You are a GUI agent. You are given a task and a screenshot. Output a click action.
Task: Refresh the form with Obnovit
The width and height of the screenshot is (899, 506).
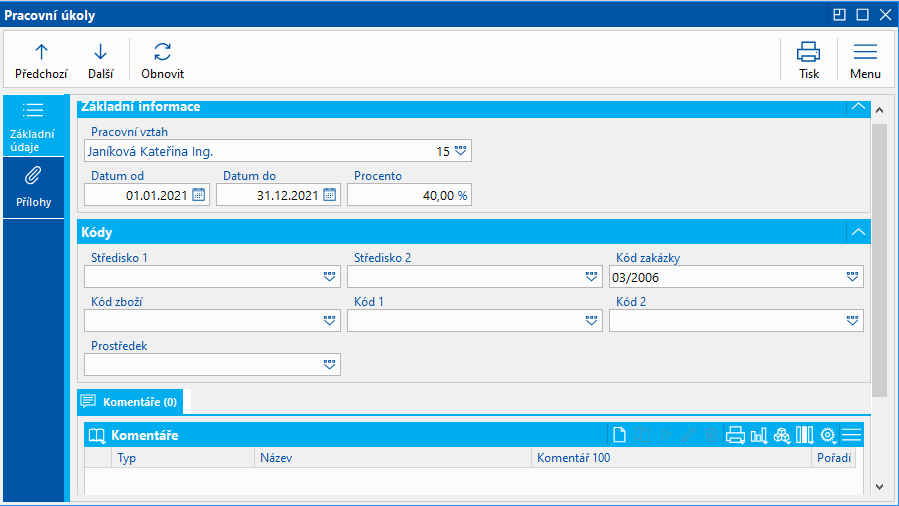pyautogui.click(x=162, y=61)
